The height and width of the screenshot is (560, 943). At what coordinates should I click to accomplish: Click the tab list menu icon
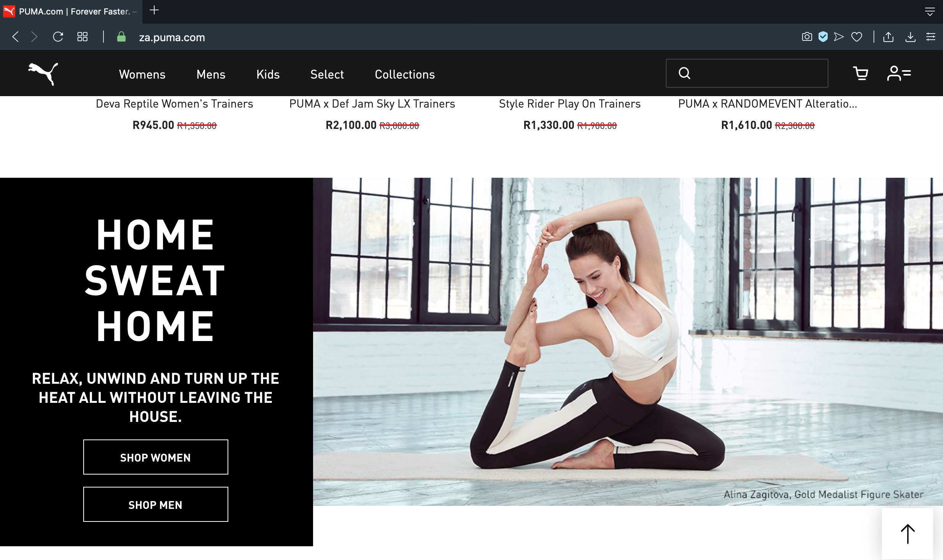pyautogui.click(x=930, y=12)
